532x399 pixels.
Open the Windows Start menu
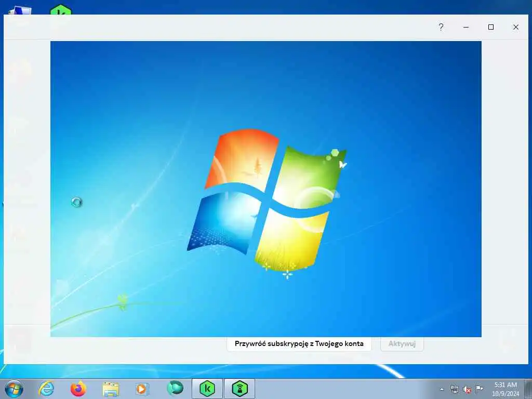(x=14, y=389)
